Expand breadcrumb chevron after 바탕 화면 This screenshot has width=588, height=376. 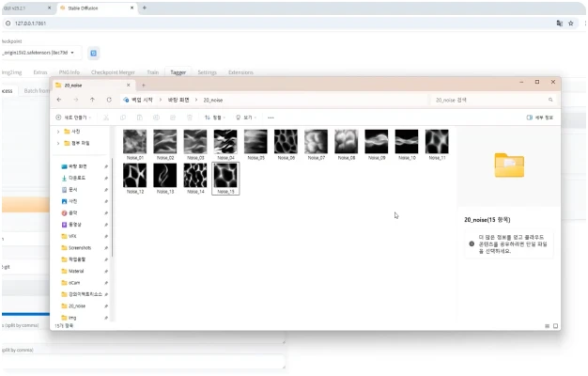[x=196, y=100]
